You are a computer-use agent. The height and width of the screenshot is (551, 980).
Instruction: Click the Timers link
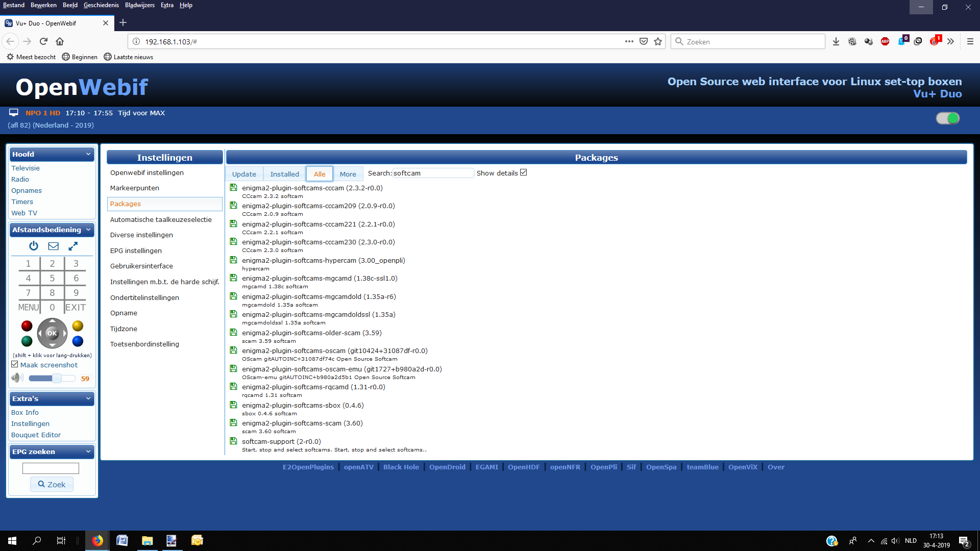coord(22,202)
